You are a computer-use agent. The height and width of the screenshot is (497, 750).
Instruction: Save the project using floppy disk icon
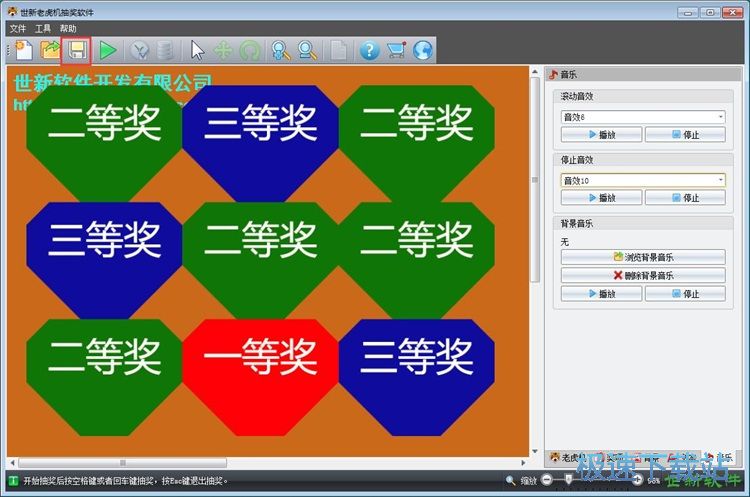77,50
